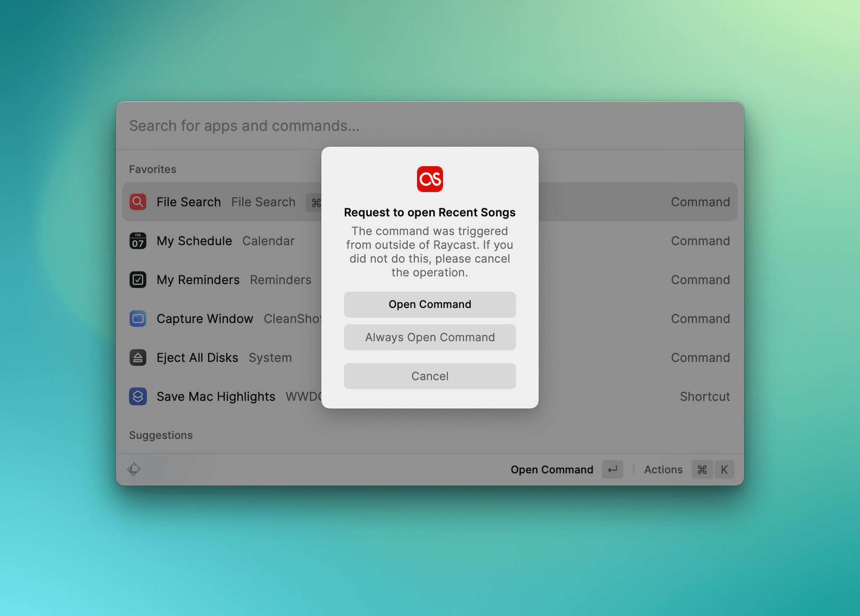Click the Reminders subtitle next to My Reminders
Screen dimensions: 860x616
281,279
